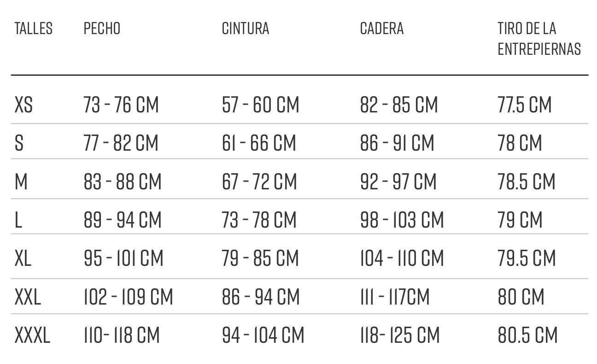This screenshot has height=364, width=597.
Task: Click the CINTURA column header
Action: 246,29
